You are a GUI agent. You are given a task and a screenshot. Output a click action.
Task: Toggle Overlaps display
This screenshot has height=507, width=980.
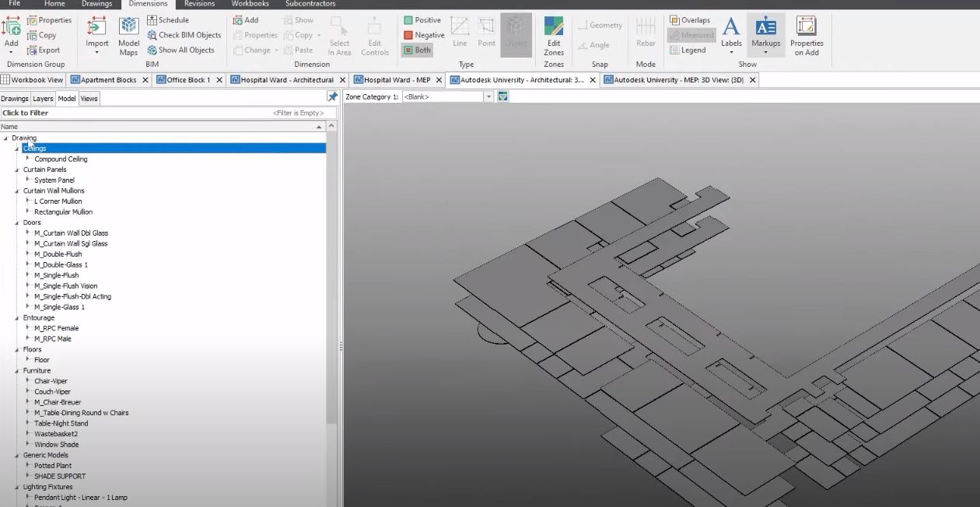pos(690,20)
